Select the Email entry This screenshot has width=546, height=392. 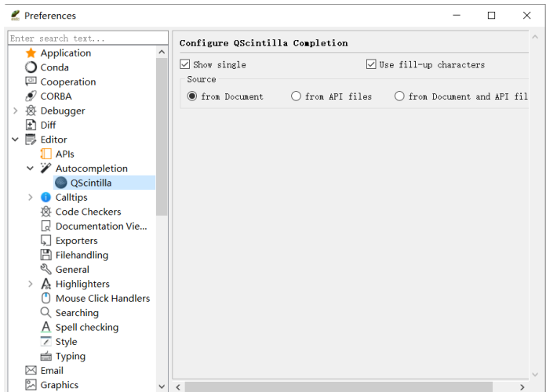[52, 370]
